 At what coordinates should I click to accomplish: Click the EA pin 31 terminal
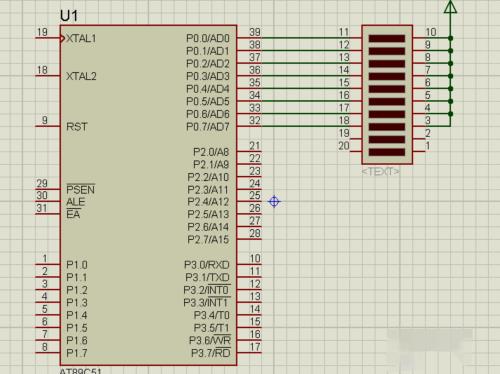coord(48,215)
